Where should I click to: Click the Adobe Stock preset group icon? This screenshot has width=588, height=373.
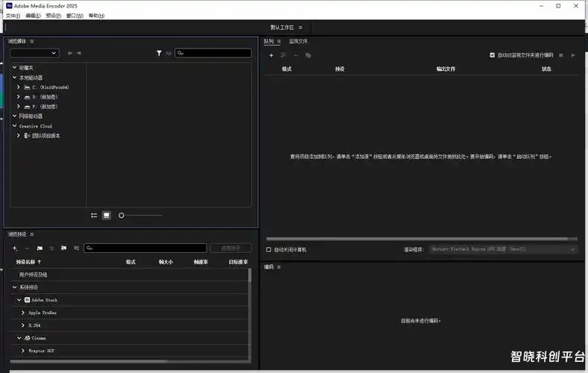tap(28, 300)
